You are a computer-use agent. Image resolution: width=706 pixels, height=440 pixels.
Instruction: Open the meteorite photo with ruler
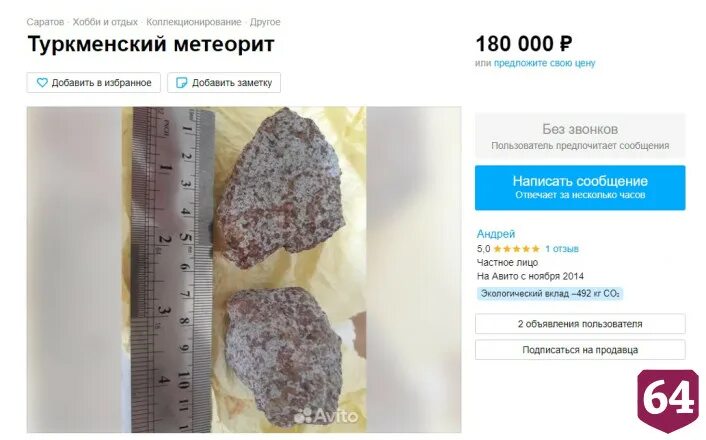point(244,270)
